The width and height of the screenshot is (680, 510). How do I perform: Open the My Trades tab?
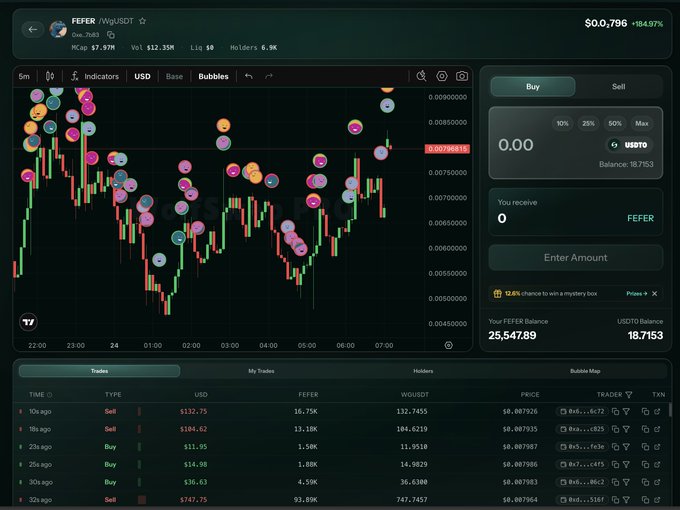[261, 371]
